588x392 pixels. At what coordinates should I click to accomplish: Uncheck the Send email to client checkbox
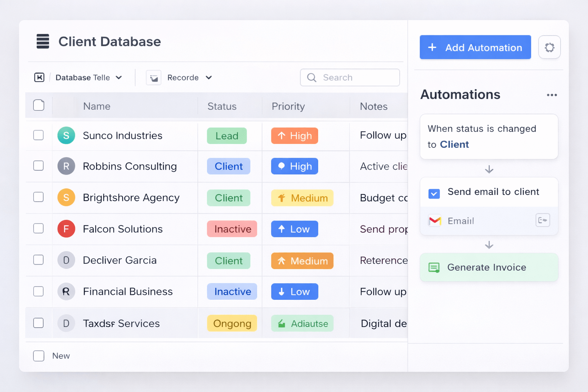pos(434,193)
